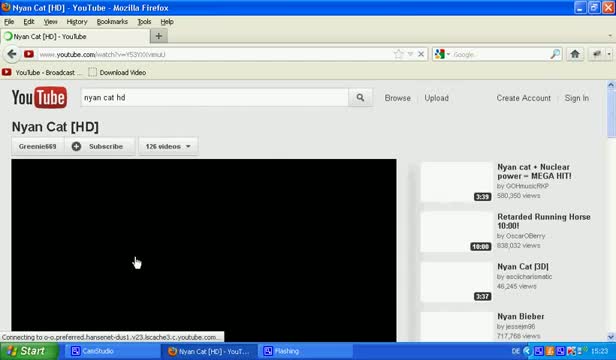Click the 3:39 video thumbnail
Image resolution: width=616 pixels, height=360 pixels.
[456, 182]
